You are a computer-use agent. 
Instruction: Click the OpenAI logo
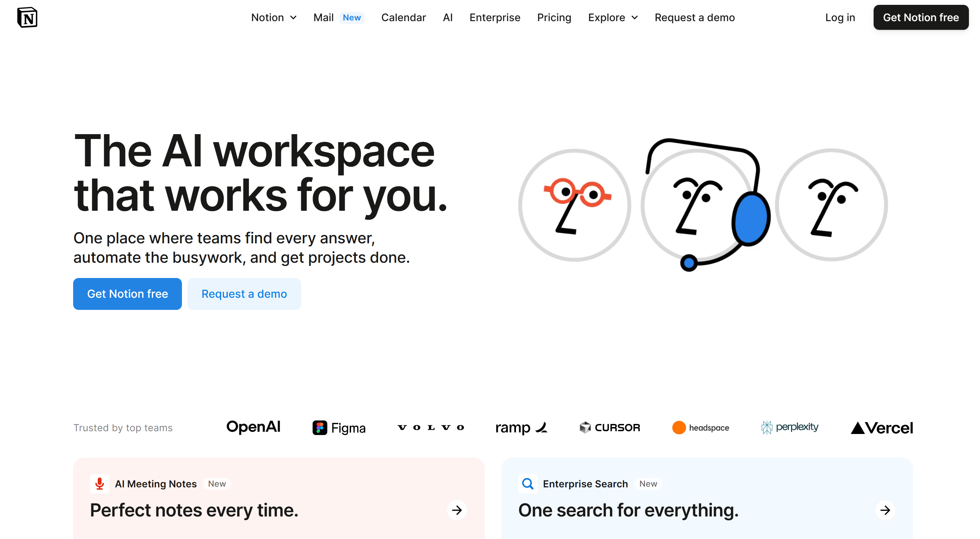pyautogui.click(x=253, y=427)
